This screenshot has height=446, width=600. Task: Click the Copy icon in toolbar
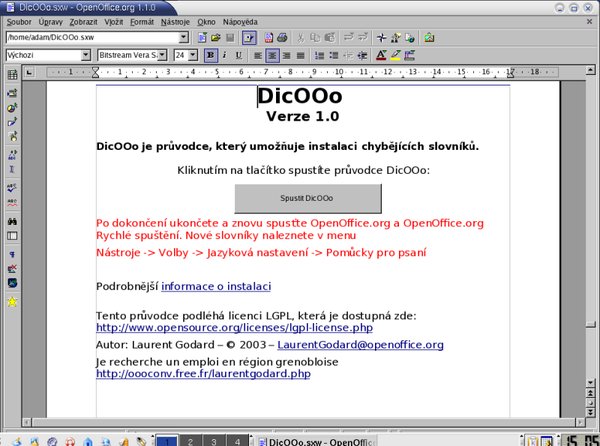tap(315, 37)
